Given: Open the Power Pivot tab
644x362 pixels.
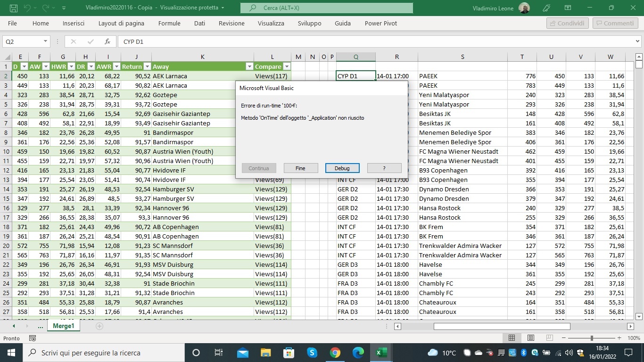Looking at the screenshot, I should coord(381,23).
